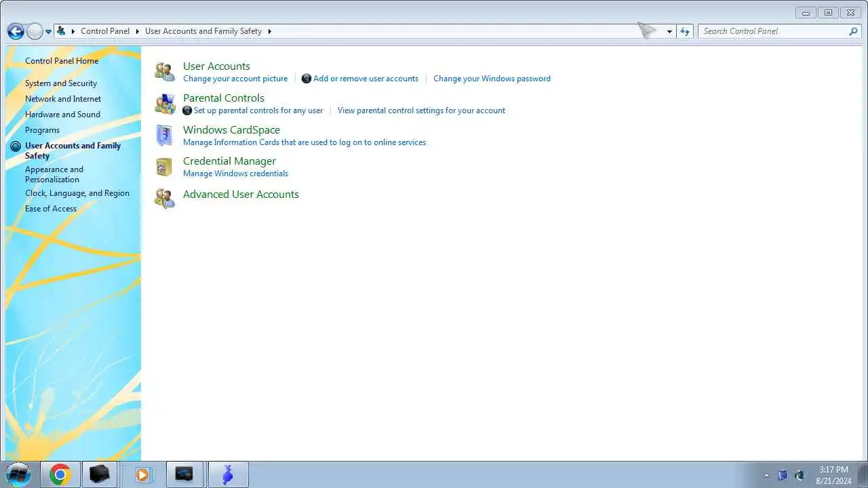Select Network and Internet in sidebar
This screenshot has height=488, width=868.
[63, 99]
